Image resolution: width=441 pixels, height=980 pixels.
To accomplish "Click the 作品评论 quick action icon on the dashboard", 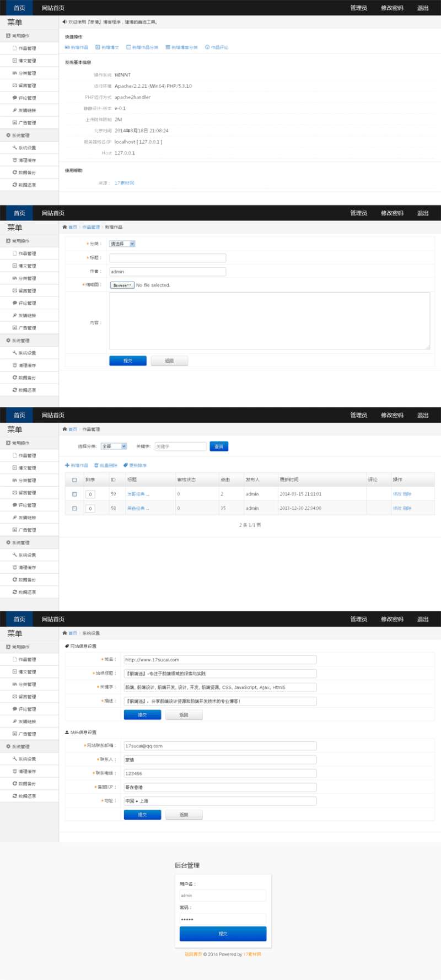I will (207, 47).
